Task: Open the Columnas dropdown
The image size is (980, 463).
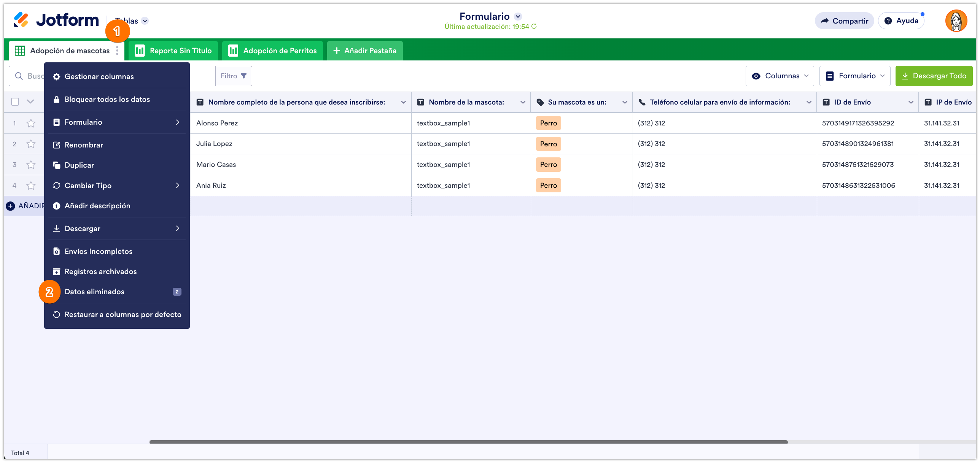Action: point(780,76)
